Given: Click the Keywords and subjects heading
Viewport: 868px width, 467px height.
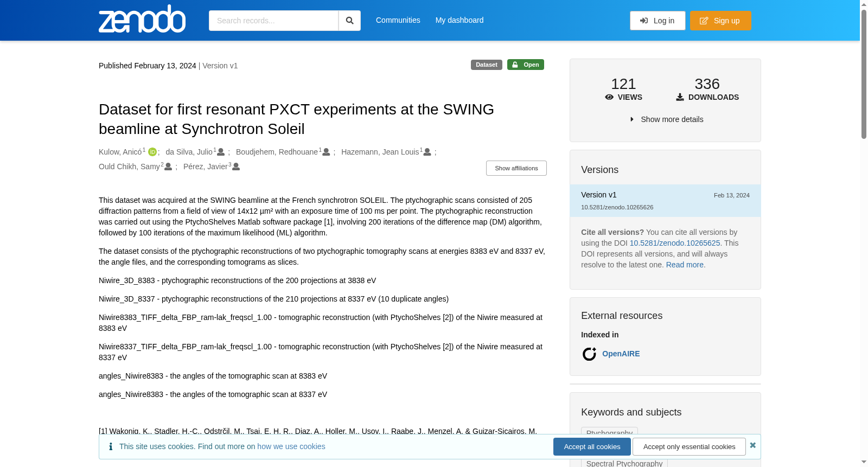Looking at the screenshot, I should click(631, 412).
